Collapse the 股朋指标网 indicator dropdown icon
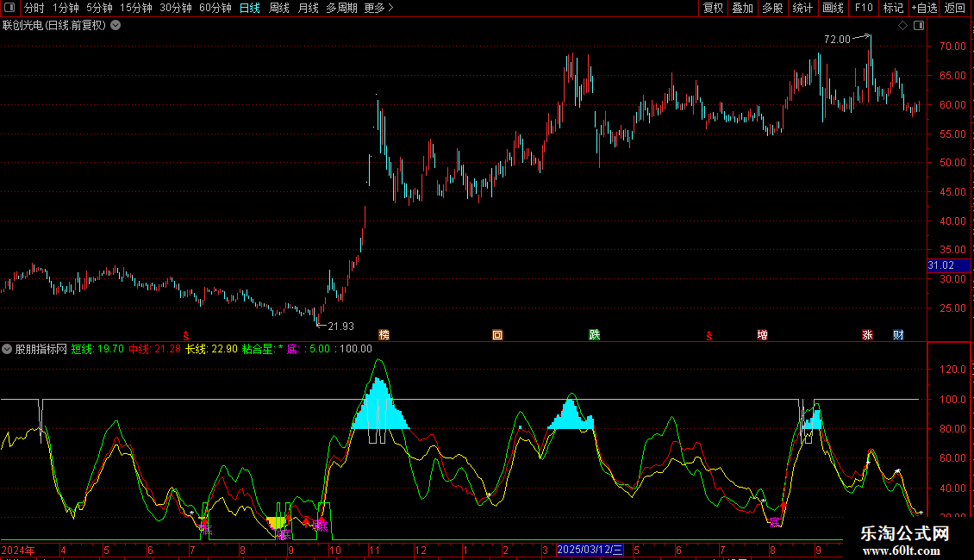 [7, 349]
